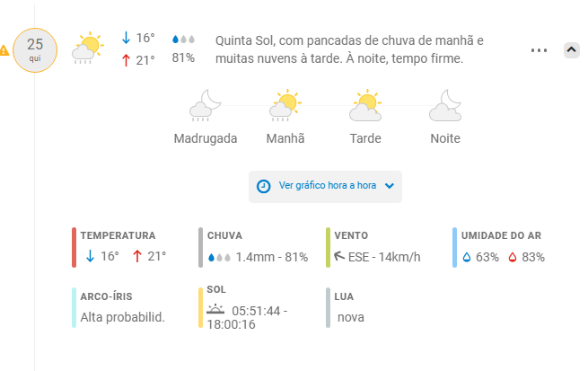Click the chevron beside hora a hora
This screenshot has height=371, width=588.
pos(390,186)
